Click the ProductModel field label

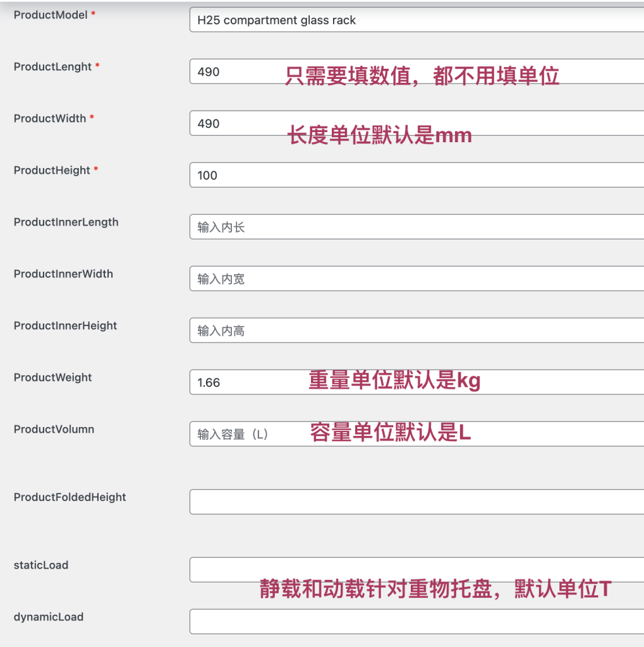(x=51, y=15)
